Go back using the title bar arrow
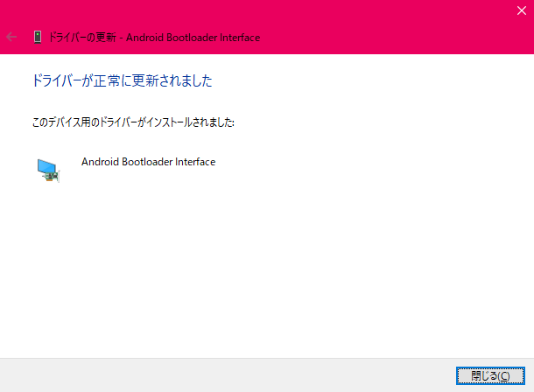 point(11,37)
